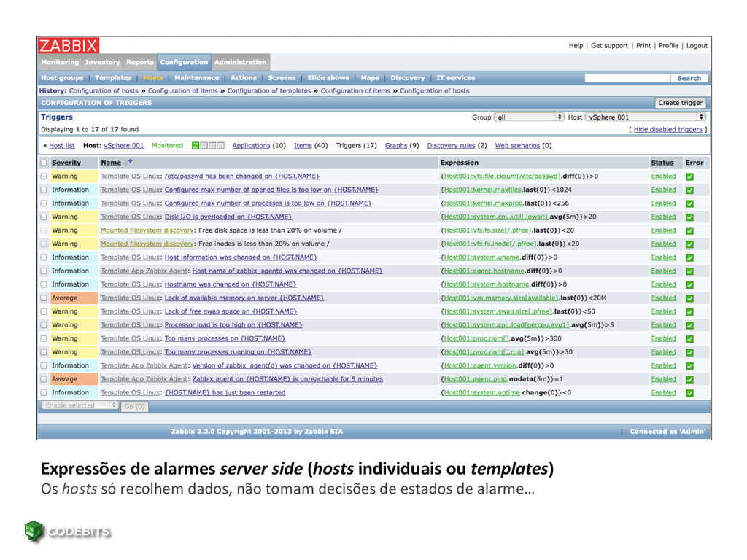Open the Maintenance submenu item
747x560 pixels.
(x=197, y=77)
